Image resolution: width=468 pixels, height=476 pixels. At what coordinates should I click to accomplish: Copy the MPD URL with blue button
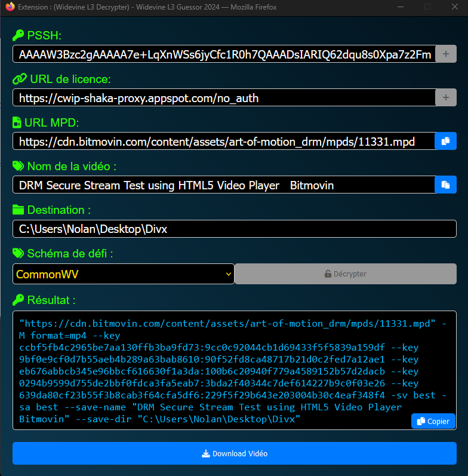445,141
